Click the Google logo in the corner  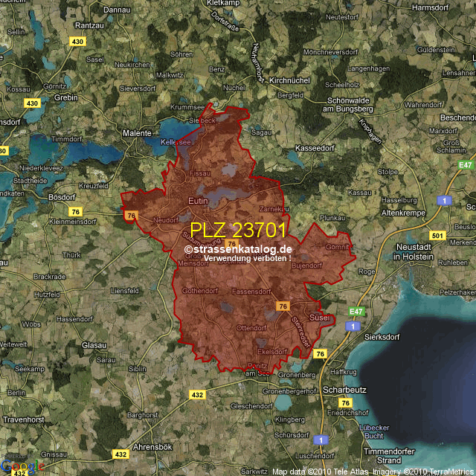point(22,466)
